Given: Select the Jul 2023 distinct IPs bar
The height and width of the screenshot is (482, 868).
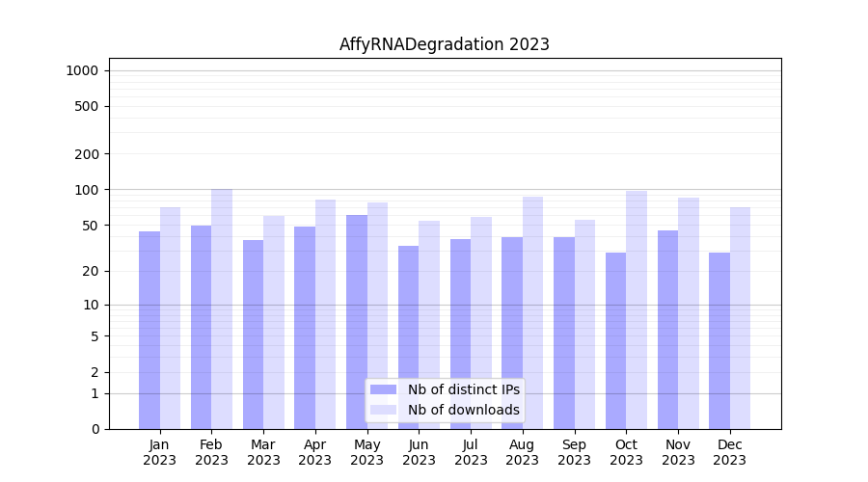Looking at the screenshot, I should point(460,334).
